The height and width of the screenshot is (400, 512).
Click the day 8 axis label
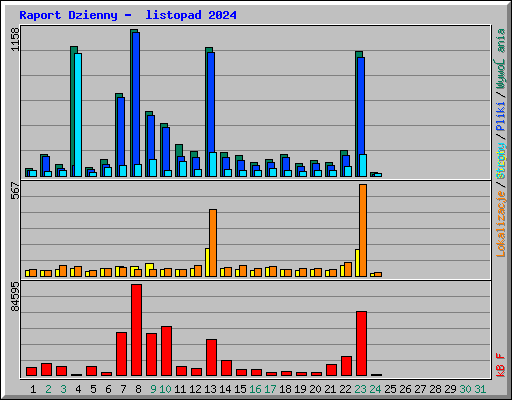tap(138, 389)
